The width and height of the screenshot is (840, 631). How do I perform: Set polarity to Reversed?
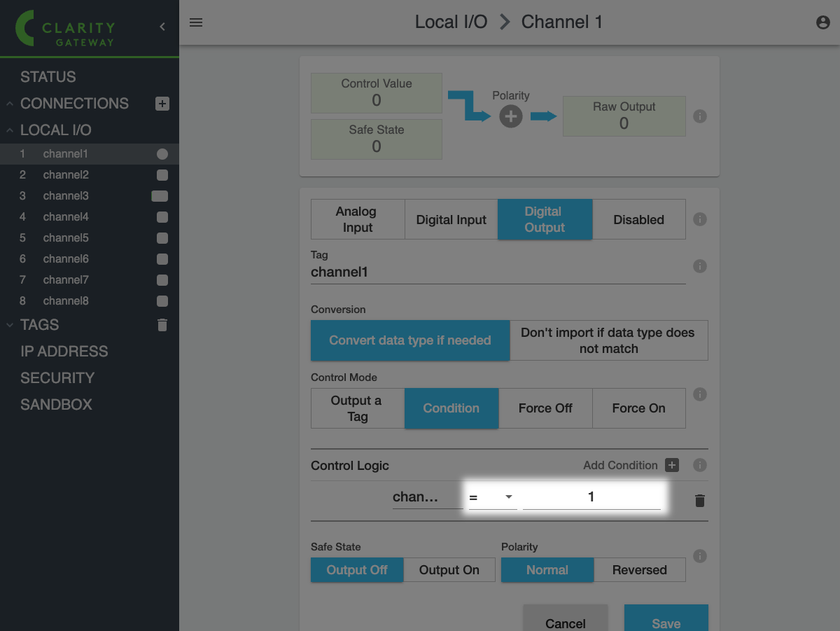click(639, 570)
